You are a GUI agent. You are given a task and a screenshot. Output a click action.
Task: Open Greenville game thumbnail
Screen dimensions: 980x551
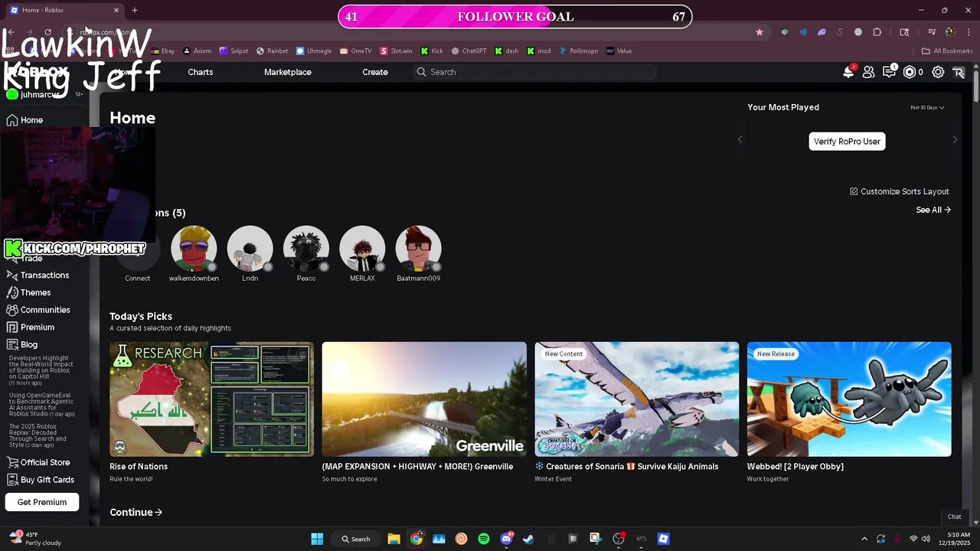pos(424,399)
